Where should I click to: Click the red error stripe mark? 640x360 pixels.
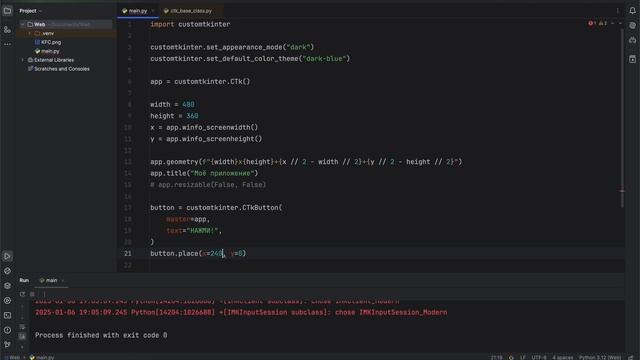pyautogui.click(x=622, y=191)
